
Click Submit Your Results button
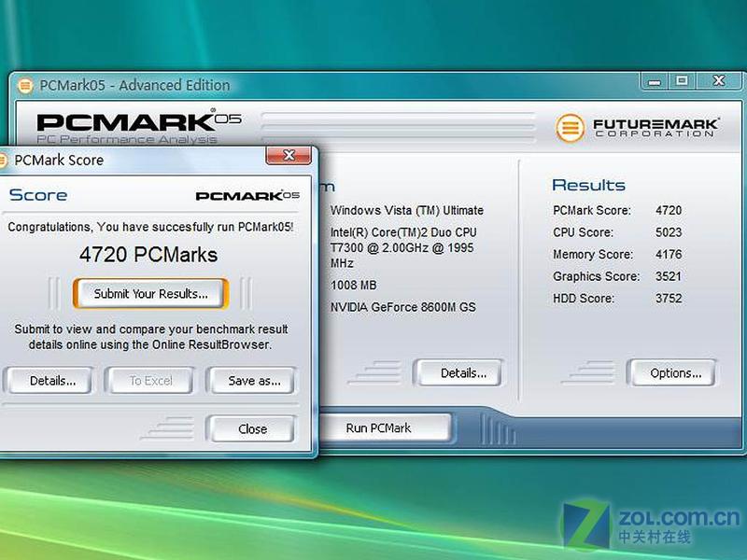[x=150, y=293]
